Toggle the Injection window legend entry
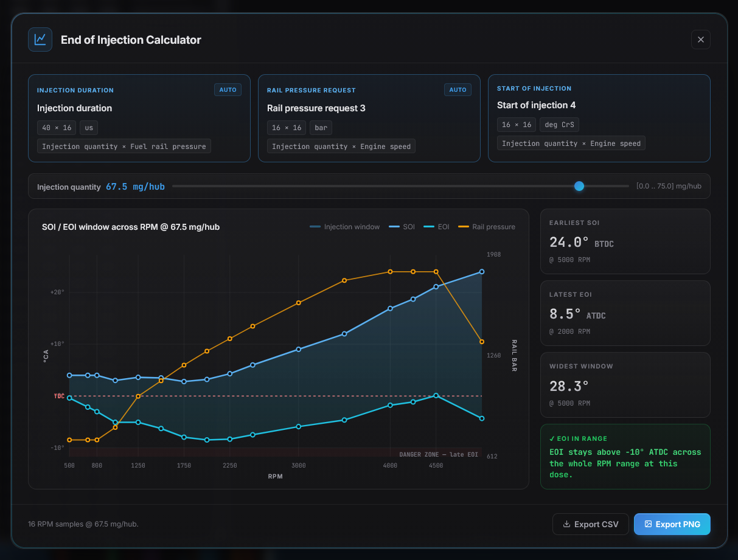738x560 pixels. tap(344, 227)
